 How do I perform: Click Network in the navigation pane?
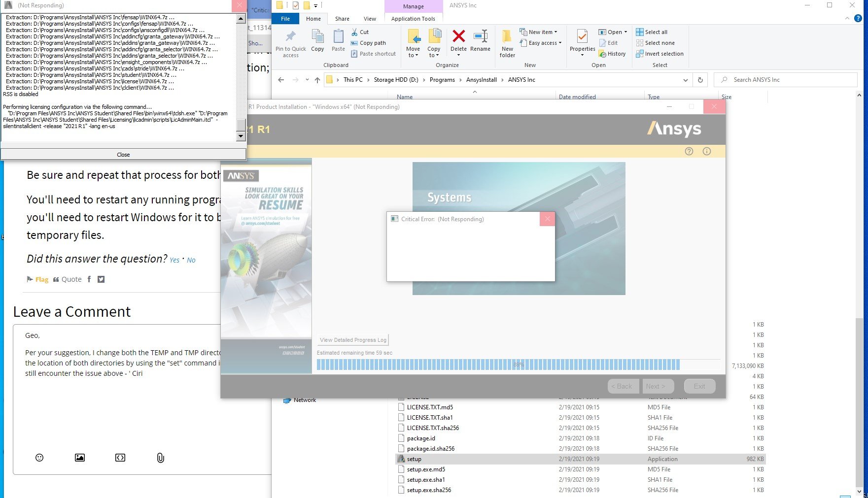point(305,400)
